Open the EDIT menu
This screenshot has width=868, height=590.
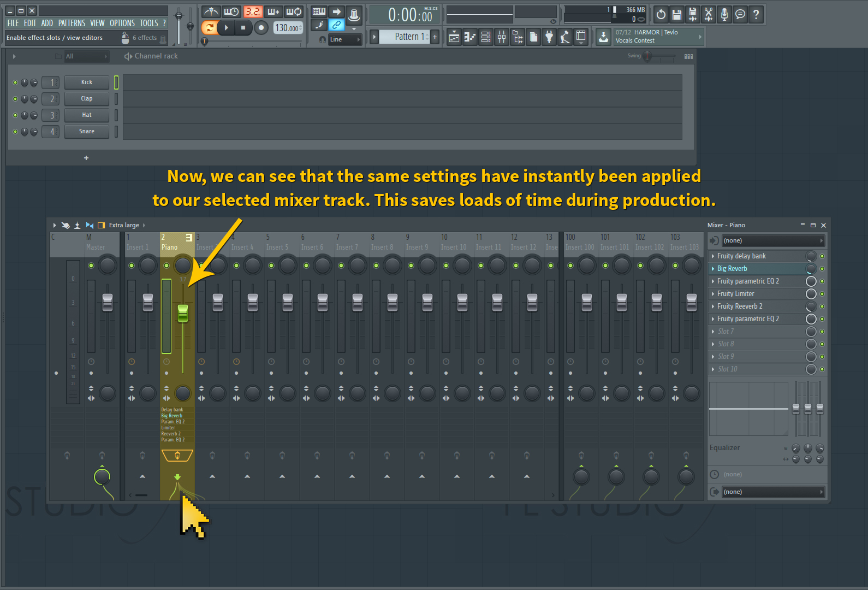click(30, 23)
